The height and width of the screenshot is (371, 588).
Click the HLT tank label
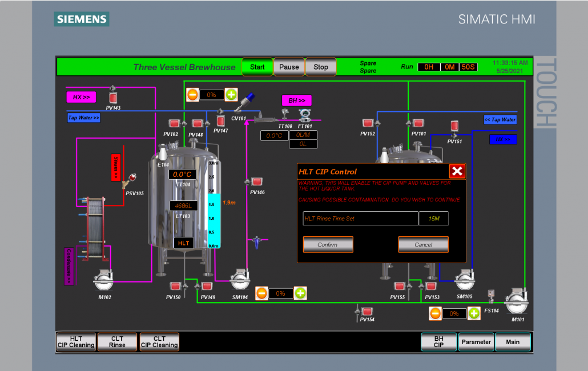[x=184, y=243]
